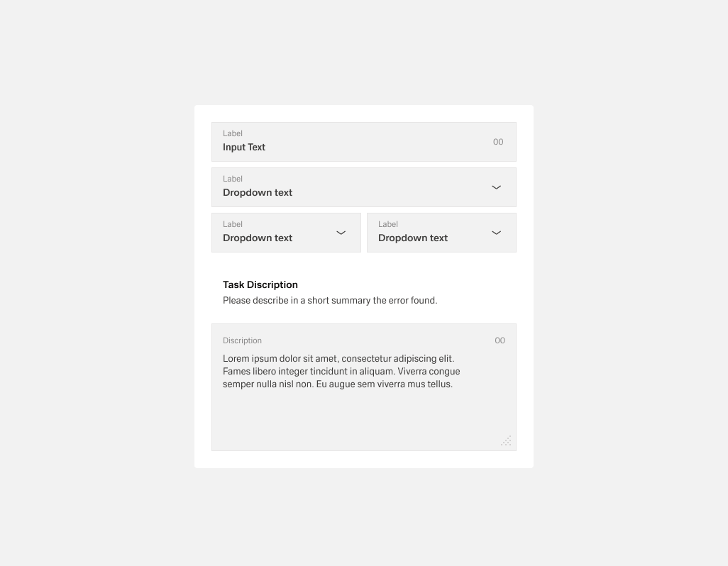Click the chevron on the full-width dropdown
728x566 pixels.
pyautogui.click(x=496, y=187)
